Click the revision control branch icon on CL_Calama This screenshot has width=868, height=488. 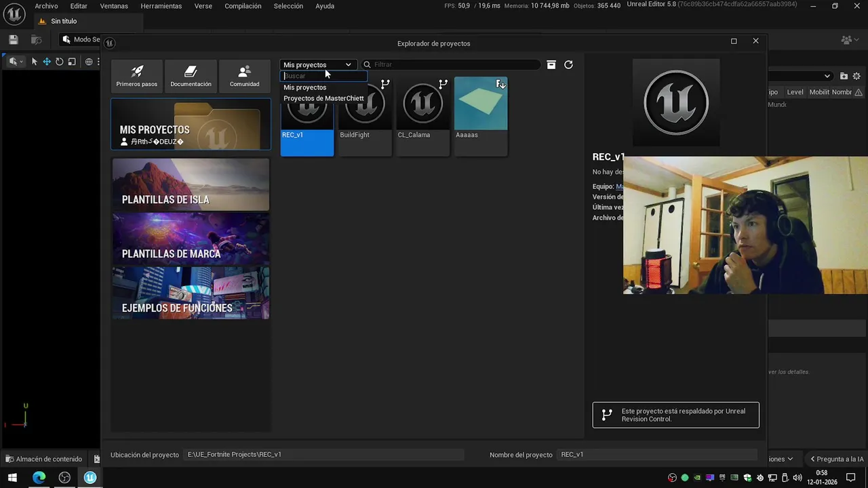point(443,84)
